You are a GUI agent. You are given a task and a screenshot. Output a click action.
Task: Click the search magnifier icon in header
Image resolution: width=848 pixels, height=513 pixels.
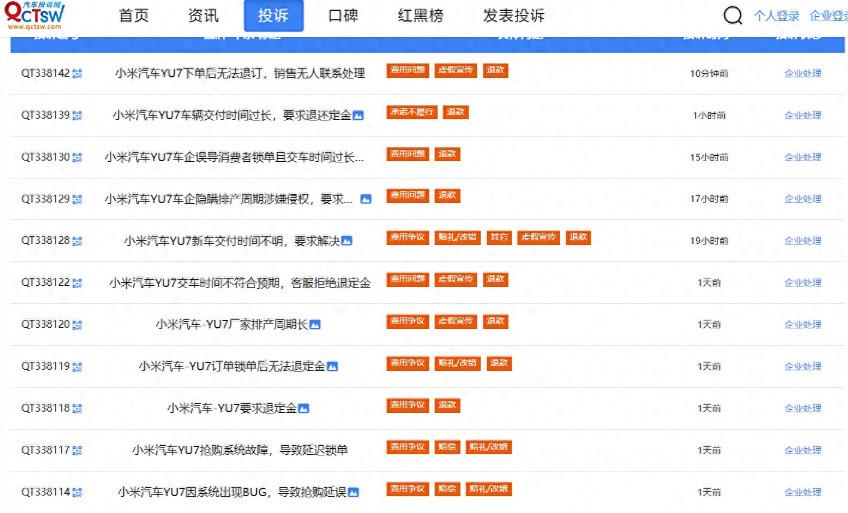pos(733,15)
